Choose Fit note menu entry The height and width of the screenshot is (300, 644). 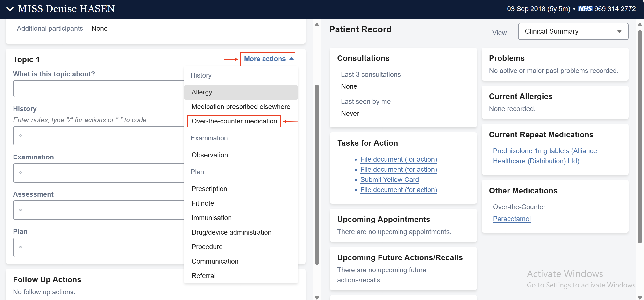(202, 203)
